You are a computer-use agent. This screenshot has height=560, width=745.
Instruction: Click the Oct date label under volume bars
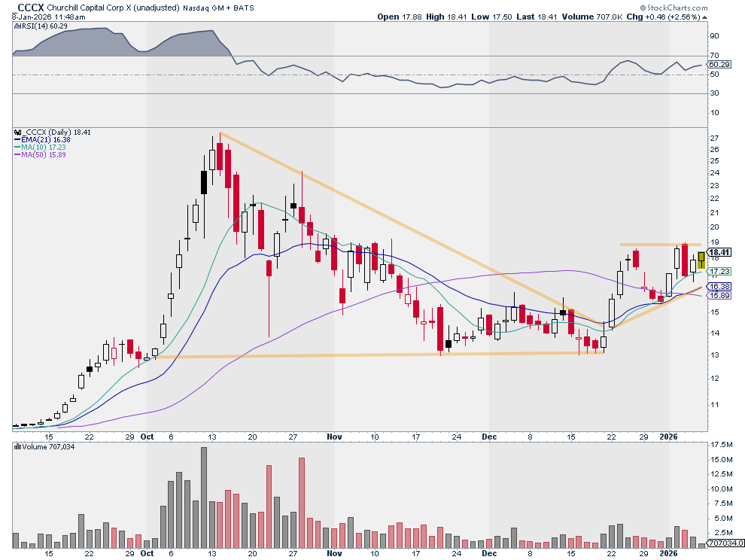click(147, 554)
